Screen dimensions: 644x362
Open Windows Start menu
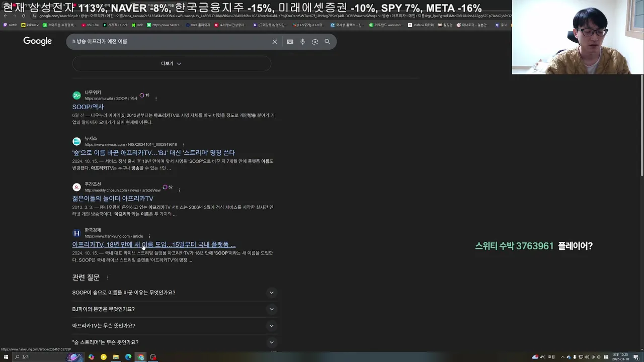6,357
